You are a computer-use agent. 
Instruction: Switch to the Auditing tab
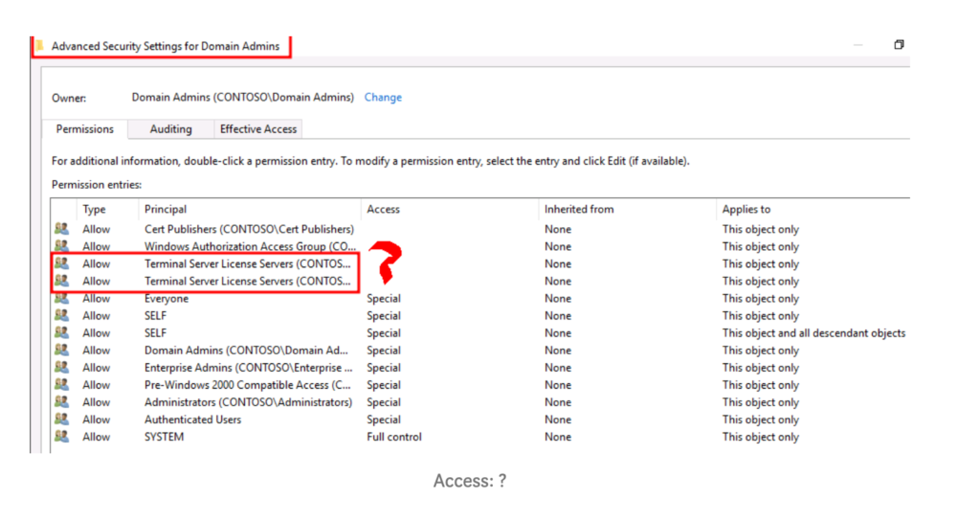170,129
